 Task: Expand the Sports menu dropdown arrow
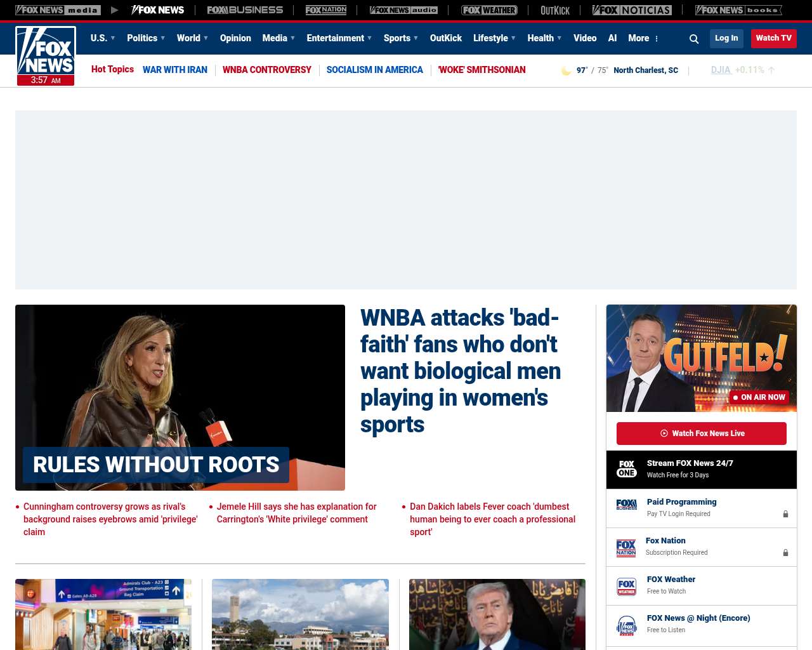[416, 38]
